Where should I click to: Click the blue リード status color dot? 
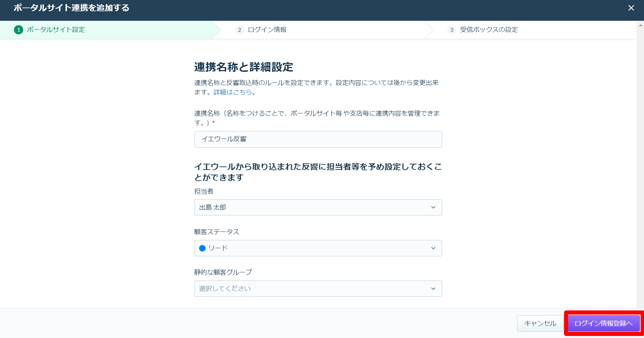tap(202, 248)
